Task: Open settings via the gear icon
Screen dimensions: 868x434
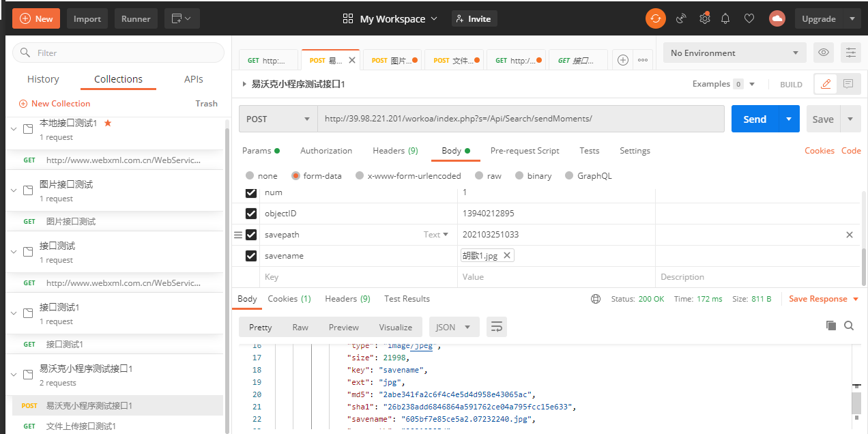Action: 704,19
